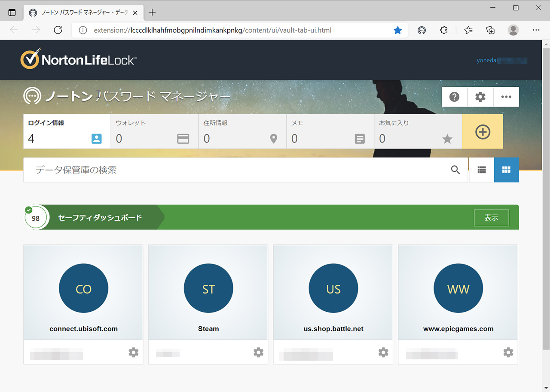This screenshot has width=550, height=392.
Task: Open the ST Steam tile
Action: tap(208, 292)
